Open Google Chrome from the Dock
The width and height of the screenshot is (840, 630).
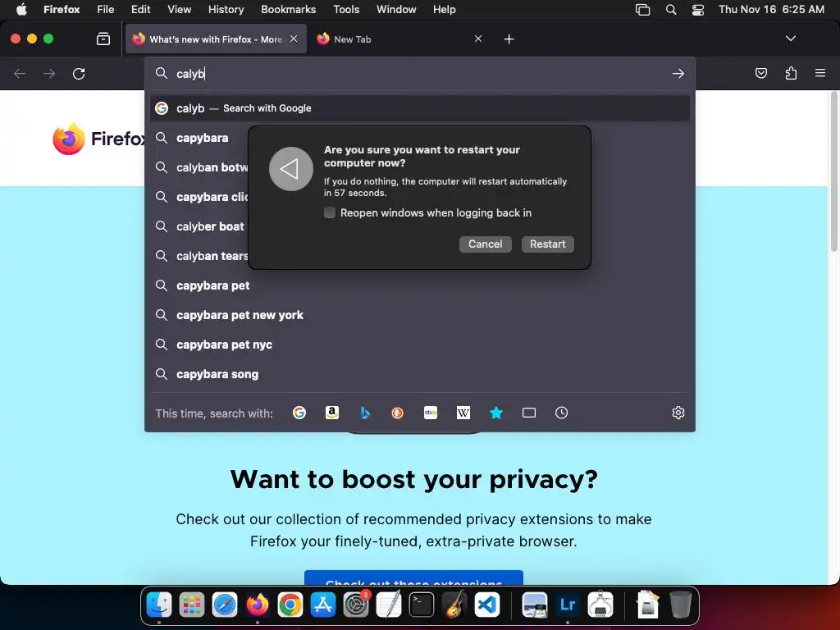point(290,605)
